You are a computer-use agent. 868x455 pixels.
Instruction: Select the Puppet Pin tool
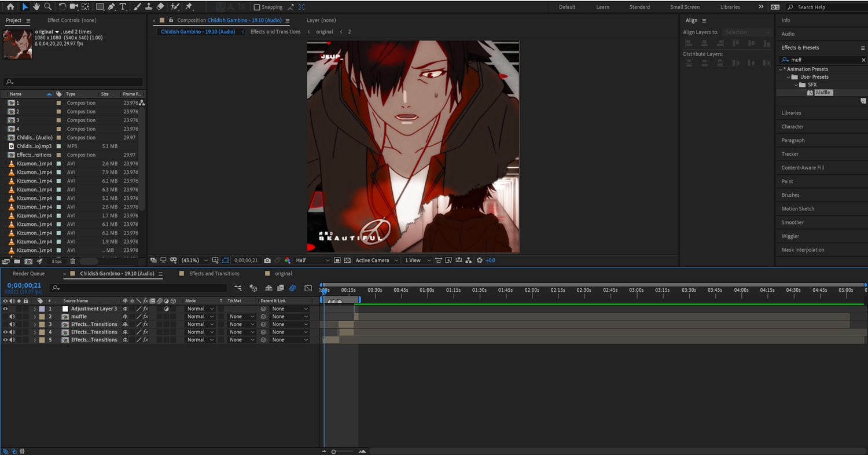click(x=189, y=7)
